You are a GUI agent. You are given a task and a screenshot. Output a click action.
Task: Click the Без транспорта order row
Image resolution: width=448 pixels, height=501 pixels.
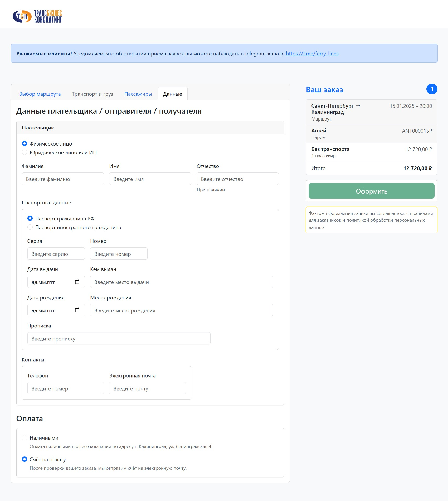coord(372,152)
